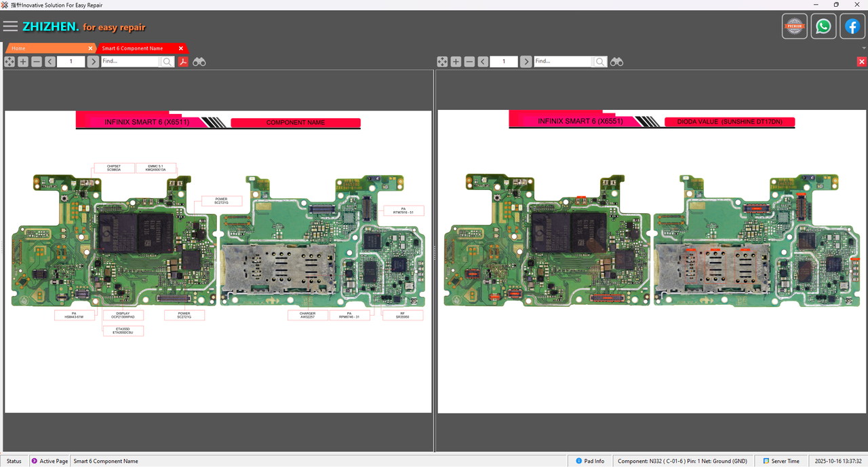Open Pad Info in the status bar
The width and height of the screenshot is (868, 467).
click(589, 461)
